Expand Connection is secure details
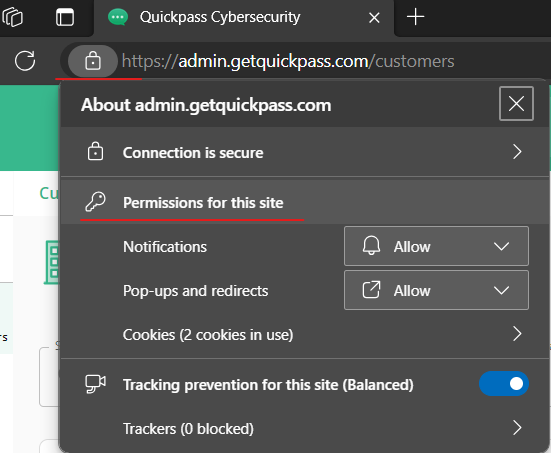551x453 pixels. (x=305, y=152)
